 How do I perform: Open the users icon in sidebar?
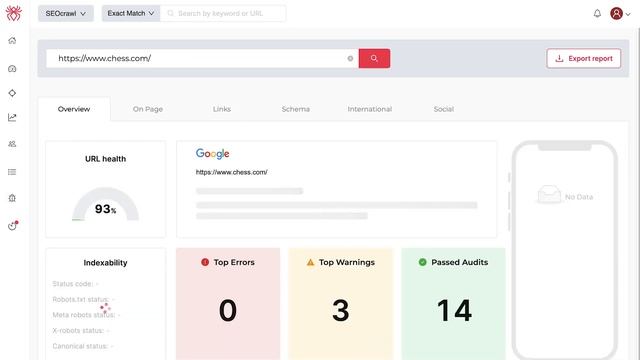(x=12, y=144)
